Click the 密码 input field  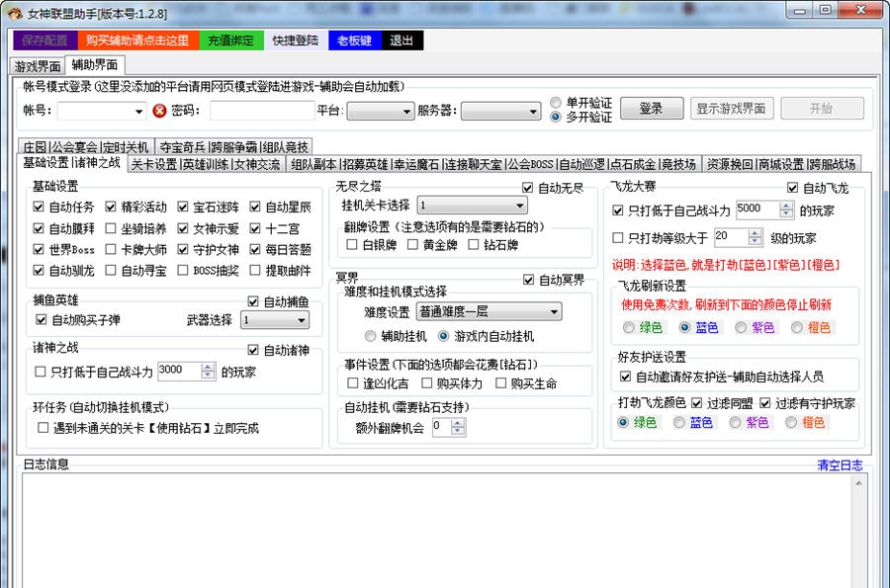[261, 111]
